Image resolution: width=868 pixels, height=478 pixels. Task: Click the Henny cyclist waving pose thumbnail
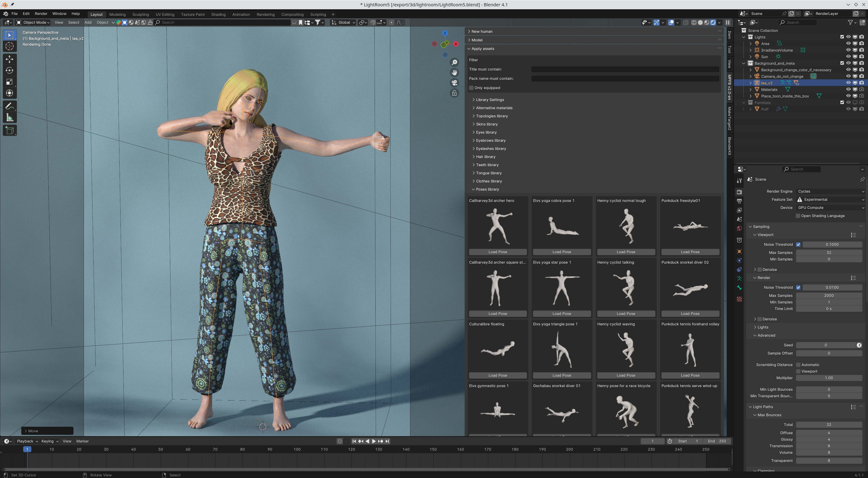pos(626,349)
